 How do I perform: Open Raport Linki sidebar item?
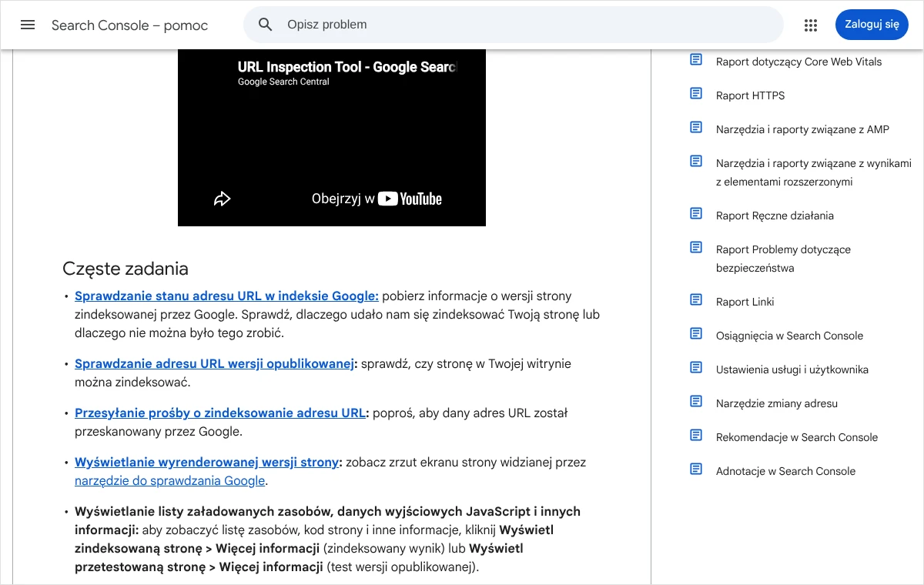pos(745,302)
